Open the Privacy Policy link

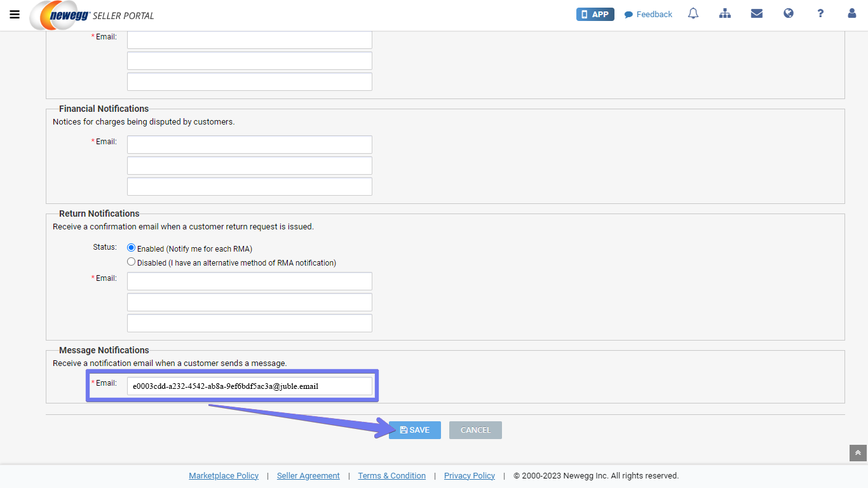point(469,476)
